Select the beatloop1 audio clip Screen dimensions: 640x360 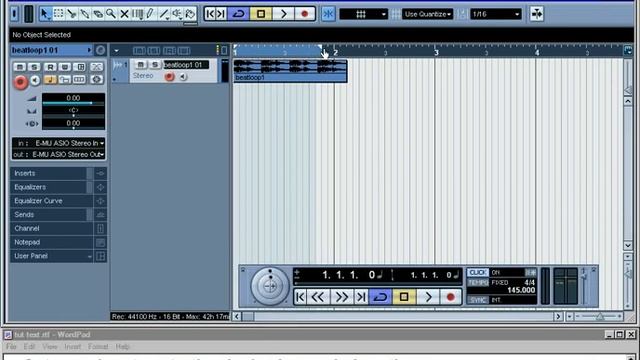(x=290, y=71)
